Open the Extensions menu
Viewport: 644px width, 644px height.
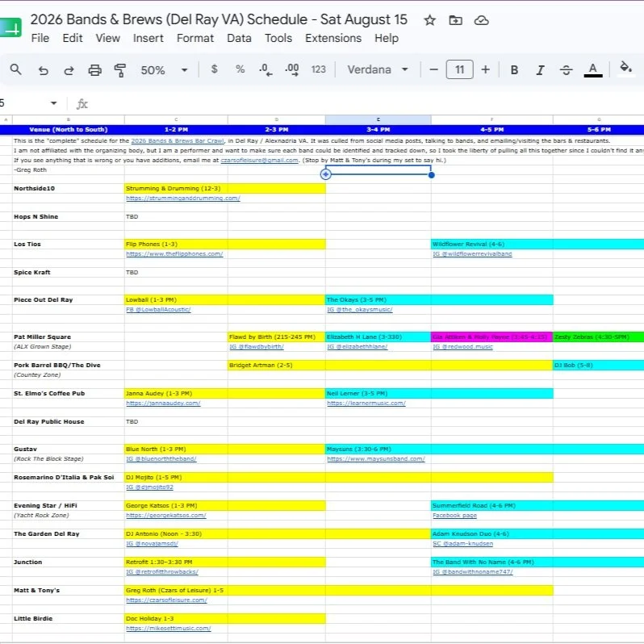pos(333,38)
